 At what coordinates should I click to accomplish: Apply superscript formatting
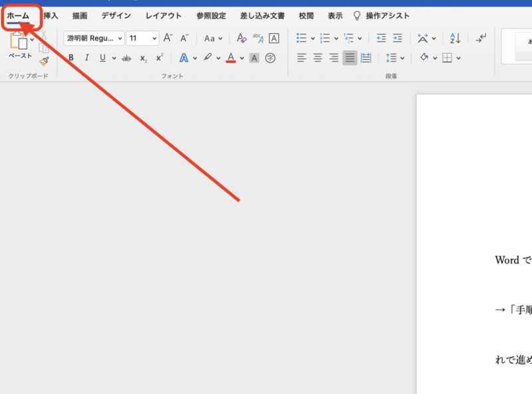coord(159,57)
